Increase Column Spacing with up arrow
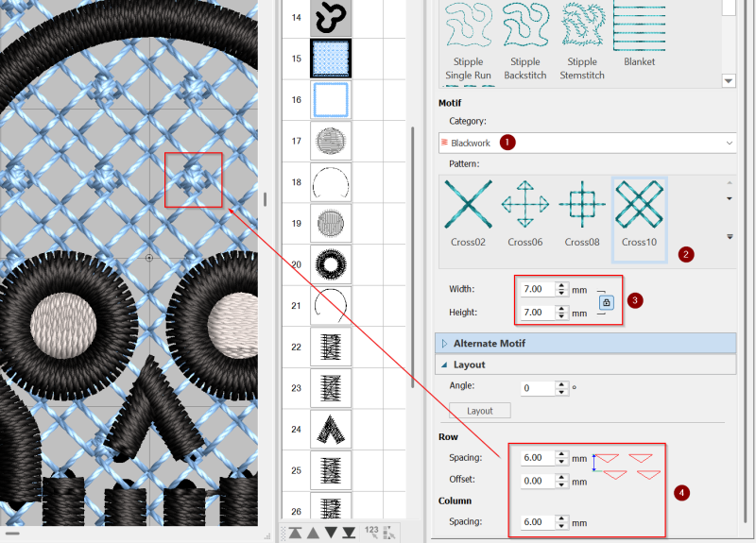The width and height of the screenshot is (756, 543). (561, 518)
